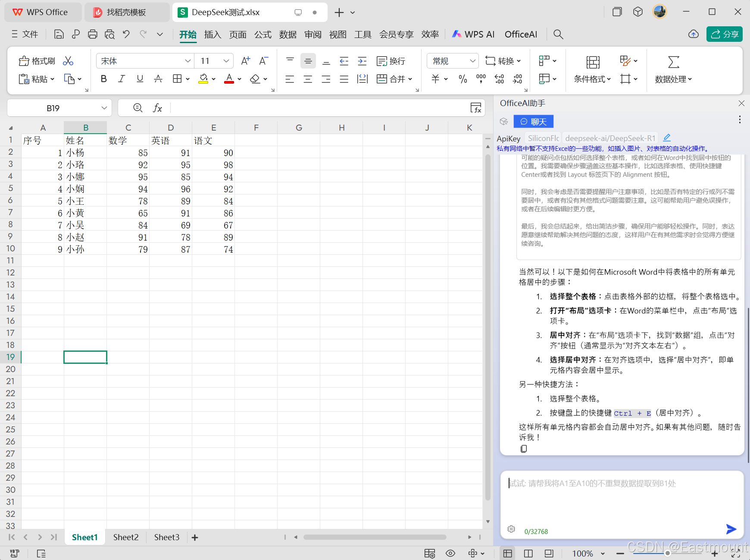Open the font size 11 dropdown

pos(226,61)
